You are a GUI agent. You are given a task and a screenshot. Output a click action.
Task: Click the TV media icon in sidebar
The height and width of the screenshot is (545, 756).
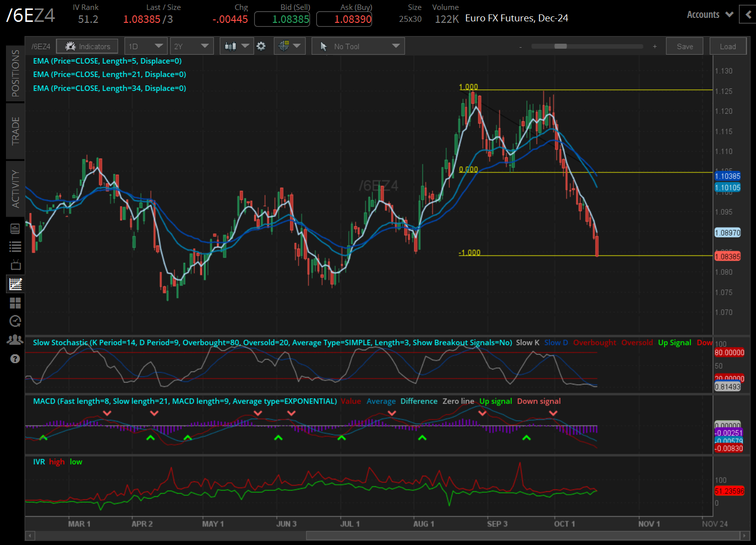tap(15, 265)
